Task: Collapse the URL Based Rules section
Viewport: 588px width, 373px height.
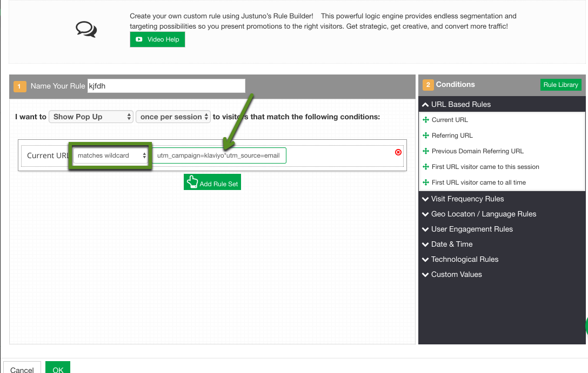Action: click(426, 104)
